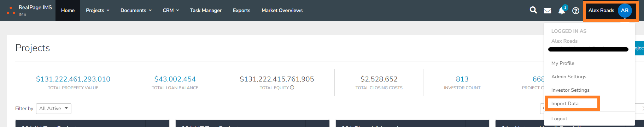The width and height of the screenshot is (644, 127).
Task: Choose Import Data from user menu
Action: click(565, 103)
